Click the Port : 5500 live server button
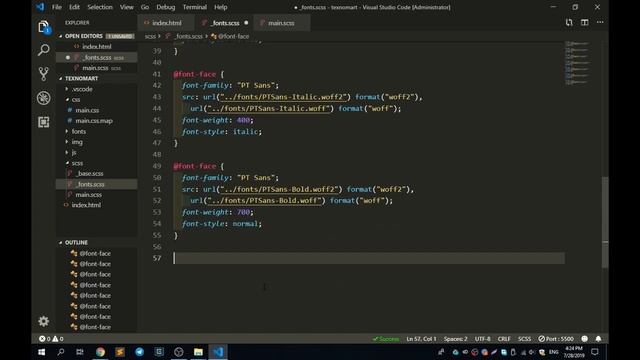 556,339
